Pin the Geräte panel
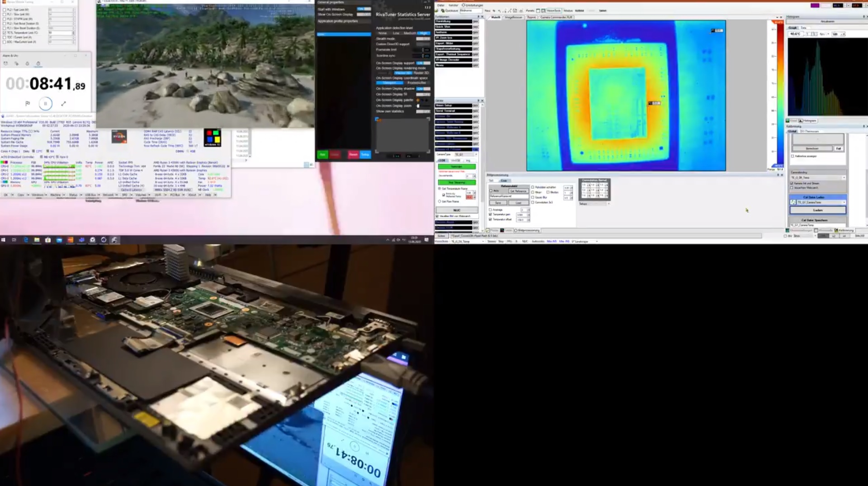The width and height of the screenshot is (868, 486). click(x=478, y=100)
